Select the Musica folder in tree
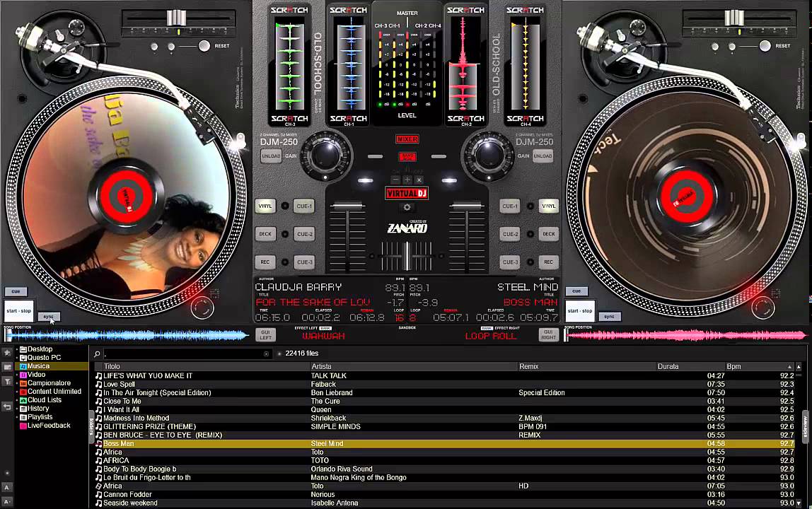This screenshot has height=509, width=812. coord(51,366)
